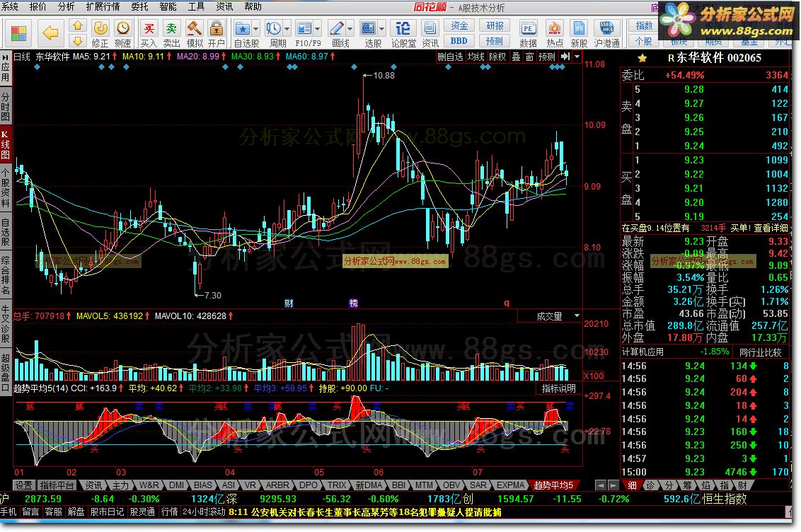Click the 开户 open account icon
The width and height of the screenshot is (801, 532).
217,34
